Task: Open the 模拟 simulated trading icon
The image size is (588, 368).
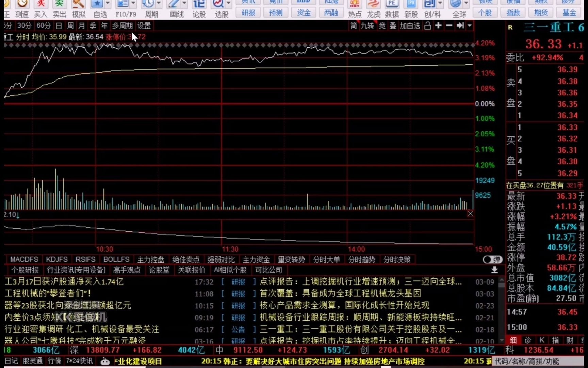Action: click(79, 9)
